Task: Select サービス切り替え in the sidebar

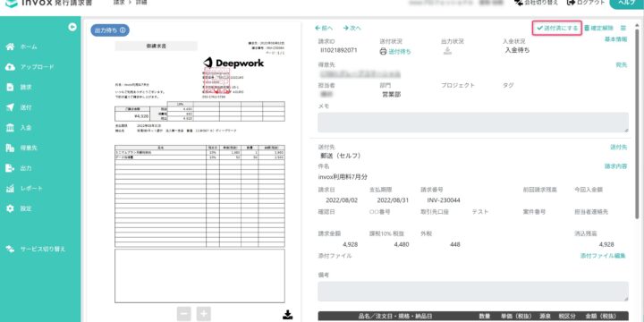Action: click(x=36, y=249)
